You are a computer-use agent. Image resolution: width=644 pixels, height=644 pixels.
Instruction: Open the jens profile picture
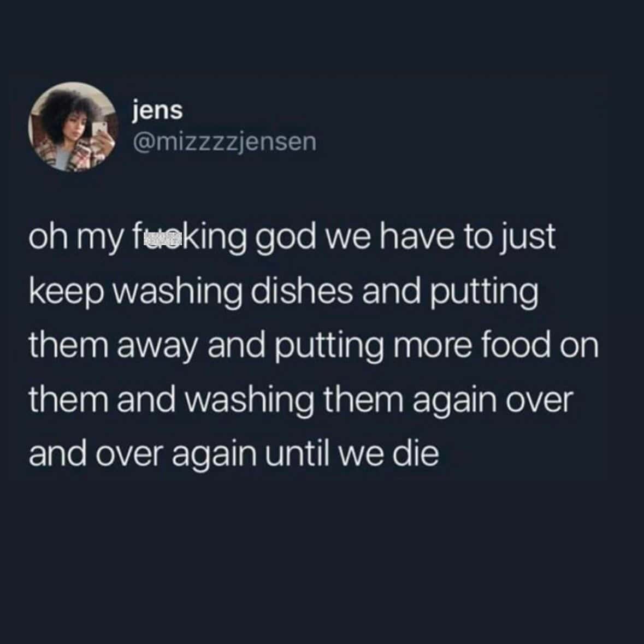[74, 127]
